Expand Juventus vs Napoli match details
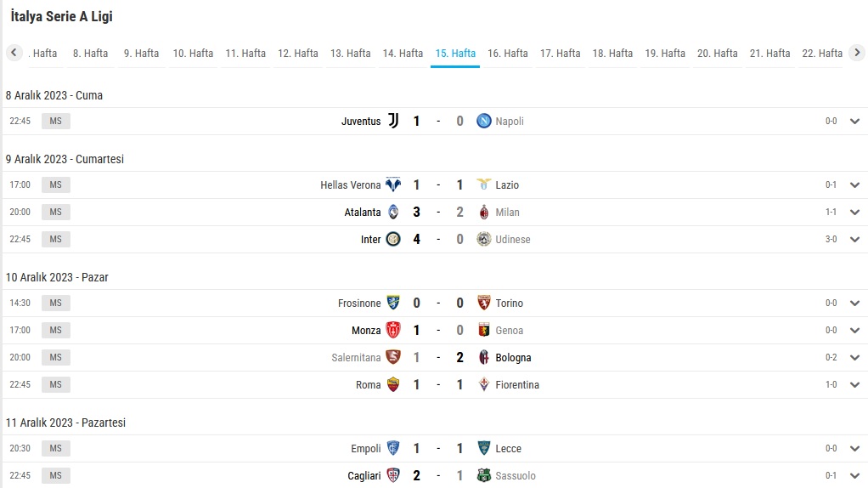The image size is (868, 488). point(854,121)
